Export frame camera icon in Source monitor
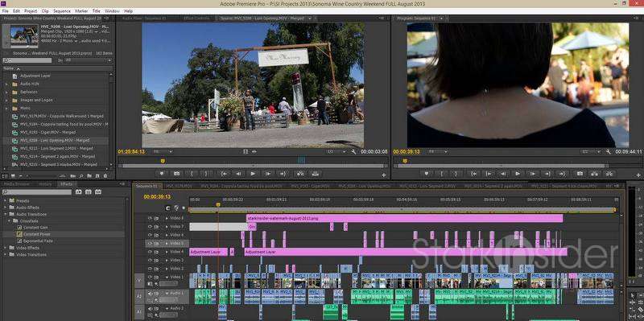The height and width of the screenshot is (321, 644). 176,174
